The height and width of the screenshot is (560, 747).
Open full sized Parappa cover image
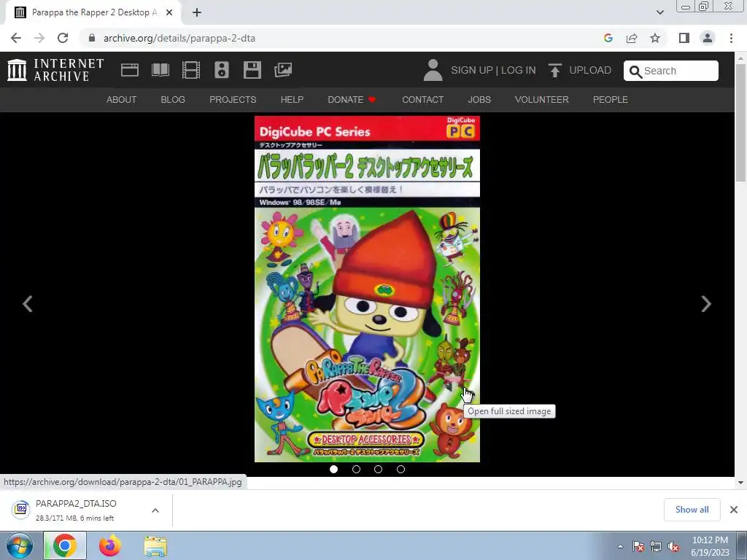click(x=367, y=289)
